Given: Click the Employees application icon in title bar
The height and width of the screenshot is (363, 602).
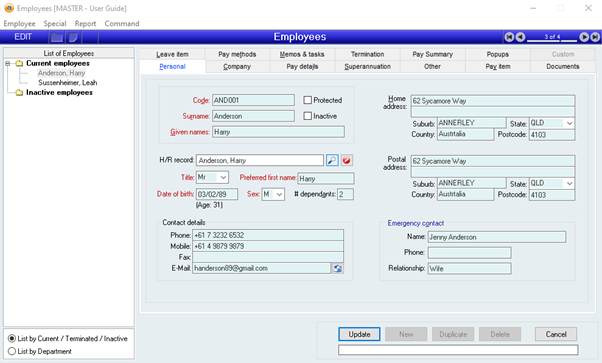Looking at the screenshot, I should pos(9,8).
